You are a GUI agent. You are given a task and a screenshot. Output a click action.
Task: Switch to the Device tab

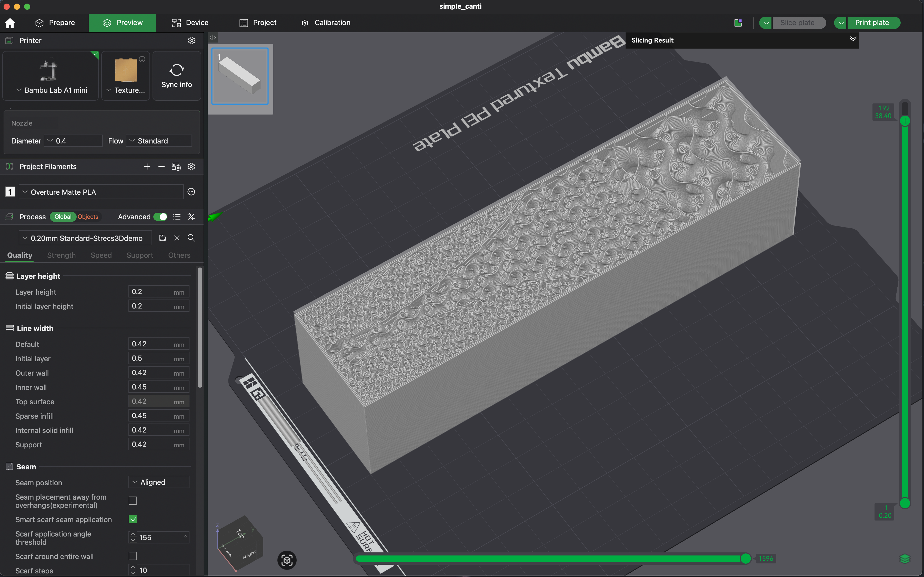[x=190, y=23]
